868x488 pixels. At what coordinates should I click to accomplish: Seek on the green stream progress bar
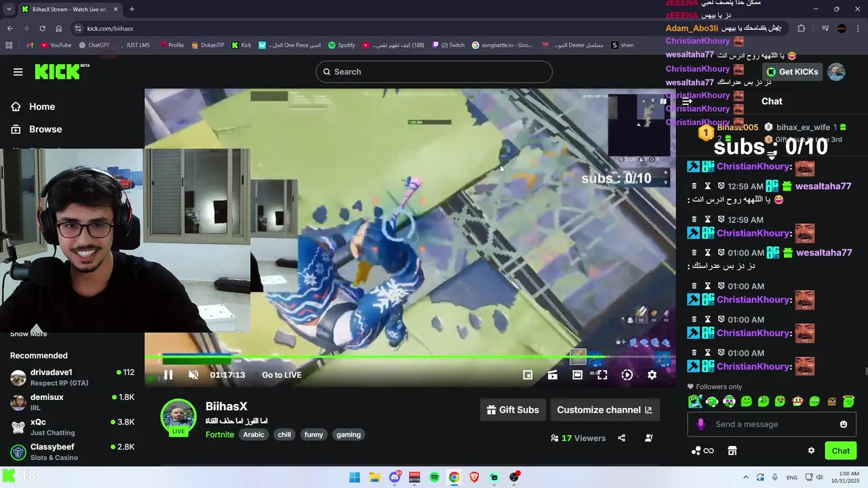point(410,357)
